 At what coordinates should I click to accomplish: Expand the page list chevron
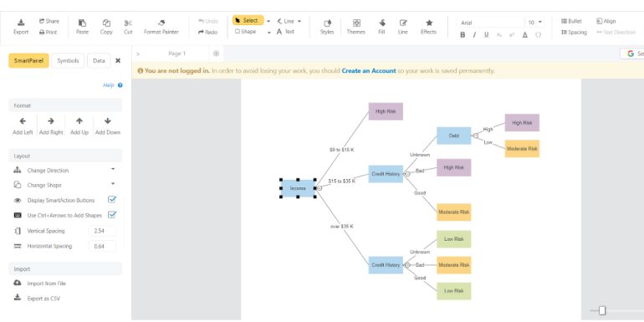click(x=138, y=54)
